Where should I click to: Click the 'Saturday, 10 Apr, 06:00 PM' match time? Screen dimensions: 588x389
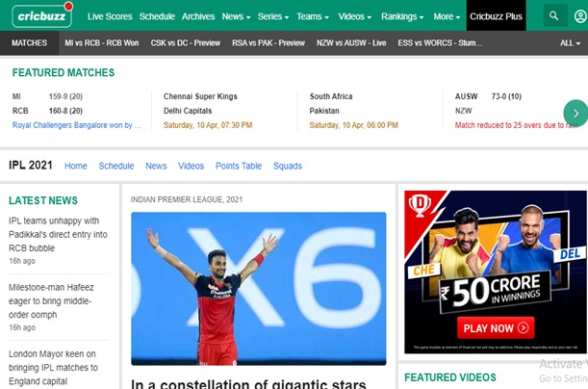click(353, 125)
